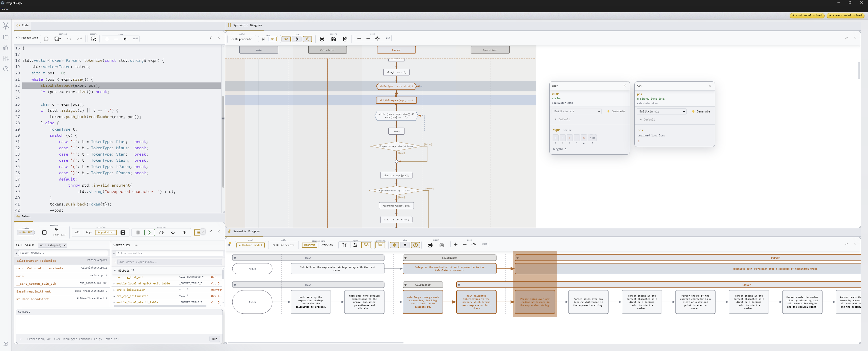The image size is (868, 351).
Task: Click the Run button in the console
Action: pyautogui.click(x=215, y=339)
